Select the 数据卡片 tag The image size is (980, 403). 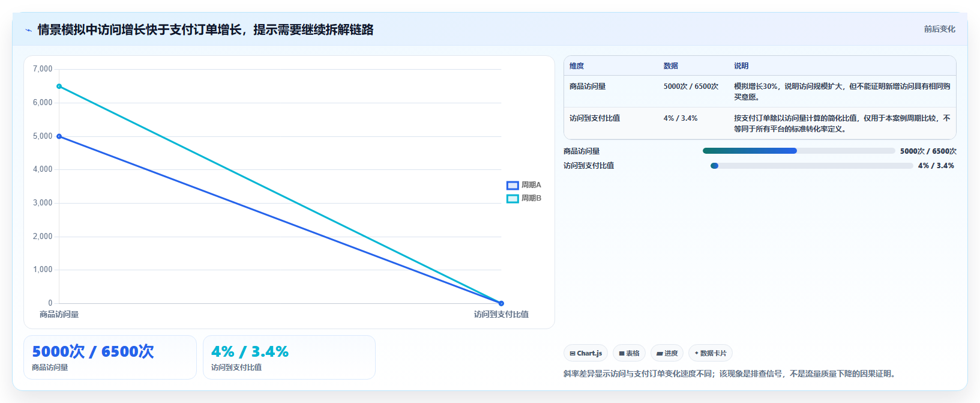(x=711, y=353)
